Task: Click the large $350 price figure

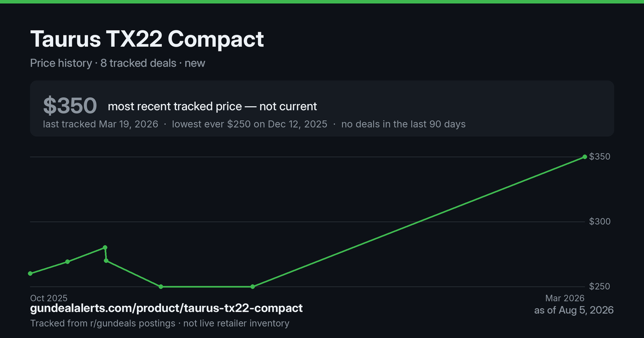Action: 70,106
